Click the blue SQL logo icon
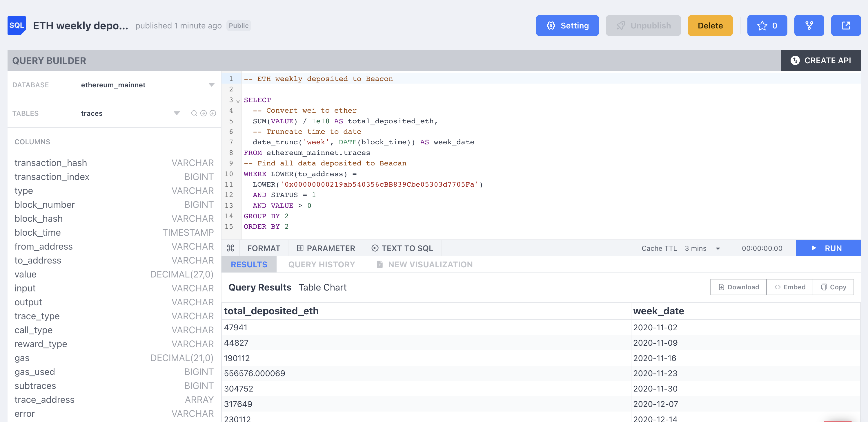Viewport: 868px width, 422px height. 17,26
